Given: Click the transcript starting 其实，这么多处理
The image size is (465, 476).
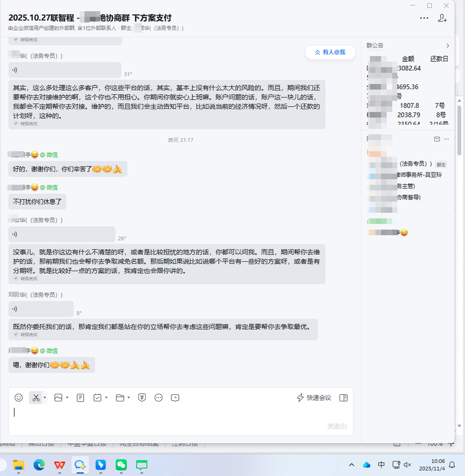Looking at the screenshot, I should pyautogui.click(x=167, y=104).
